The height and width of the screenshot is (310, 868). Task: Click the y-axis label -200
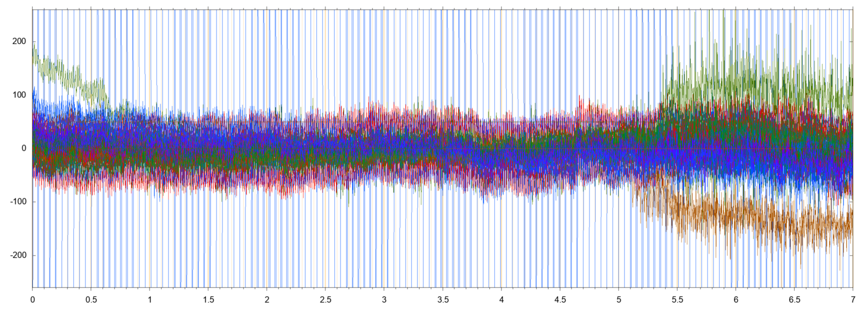[x=18, y=255]
